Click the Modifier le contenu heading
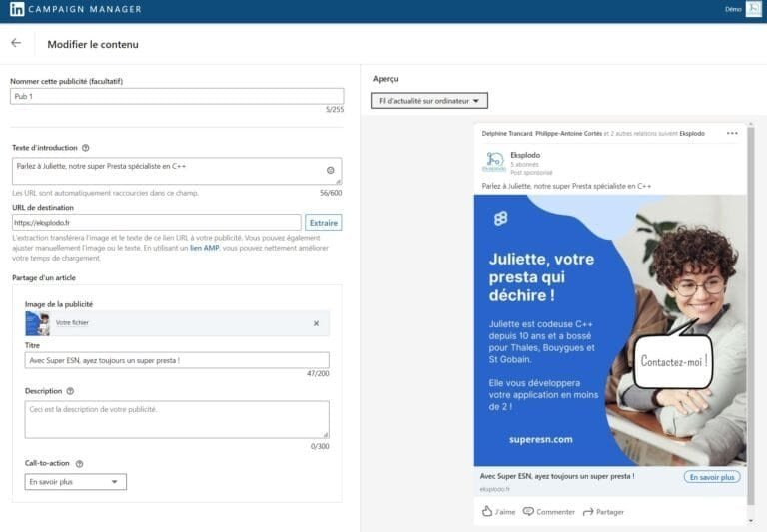The width and height of the screenshot is (767, 532). tap(93, 45)
